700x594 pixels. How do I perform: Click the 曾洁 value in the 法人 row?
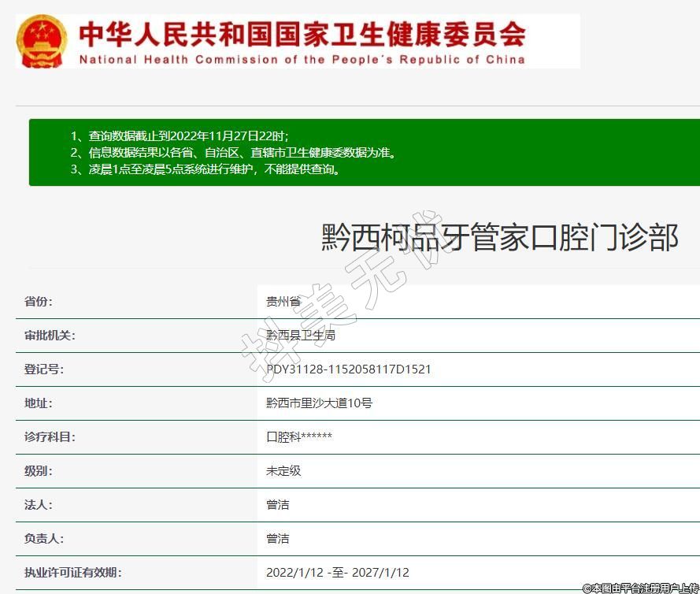tap(278, 505)
